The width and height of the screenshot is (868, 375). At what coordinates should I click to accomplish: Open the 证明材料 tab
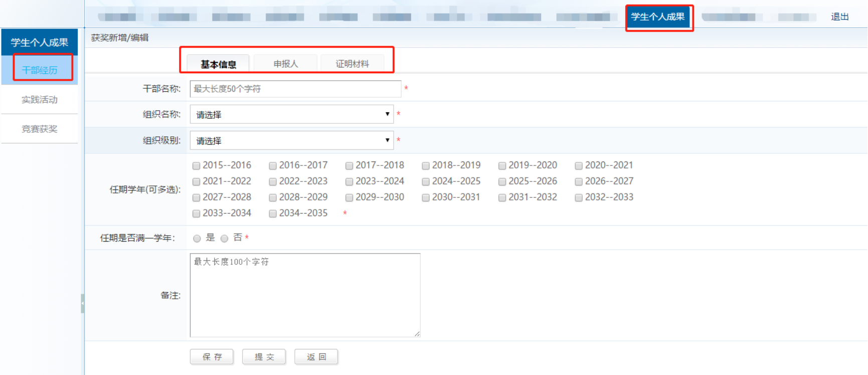point(352,64)
